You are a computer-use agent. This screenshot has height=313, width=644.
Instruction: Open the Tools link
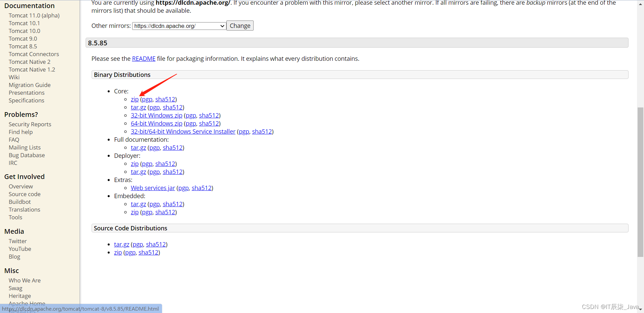coord(15,217)
